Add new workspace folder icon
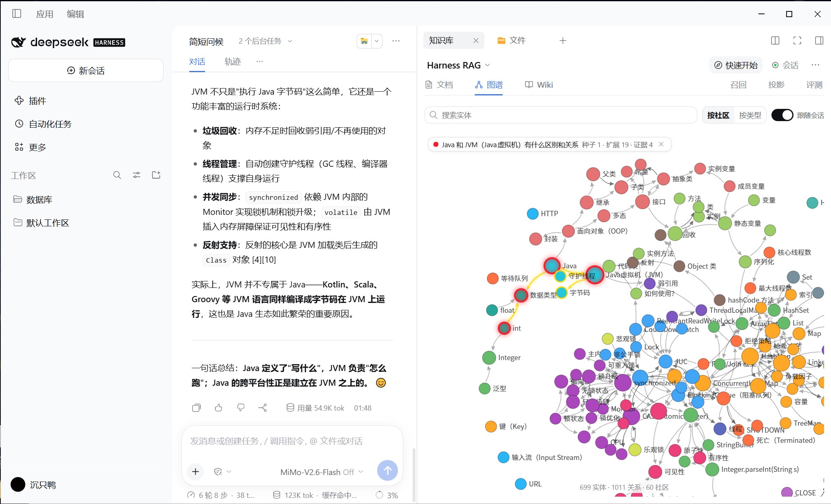The image size is (831, 504). (156, 175)
